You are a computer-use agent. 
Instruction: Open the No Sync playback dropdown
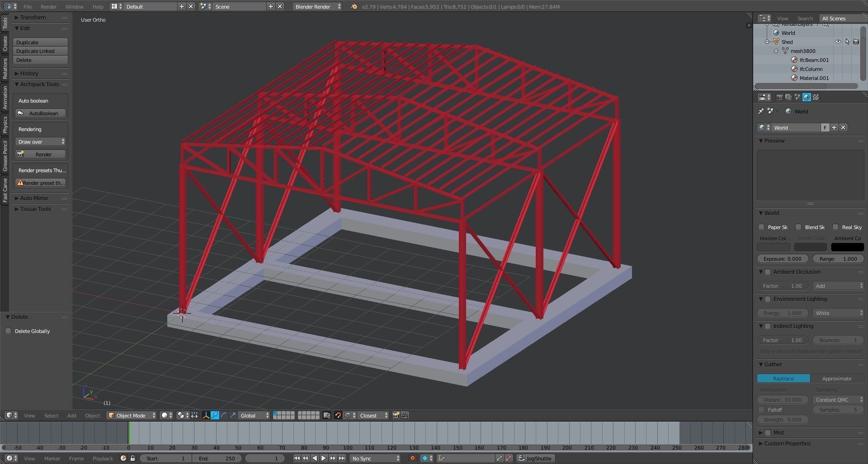tap(375, 458)
